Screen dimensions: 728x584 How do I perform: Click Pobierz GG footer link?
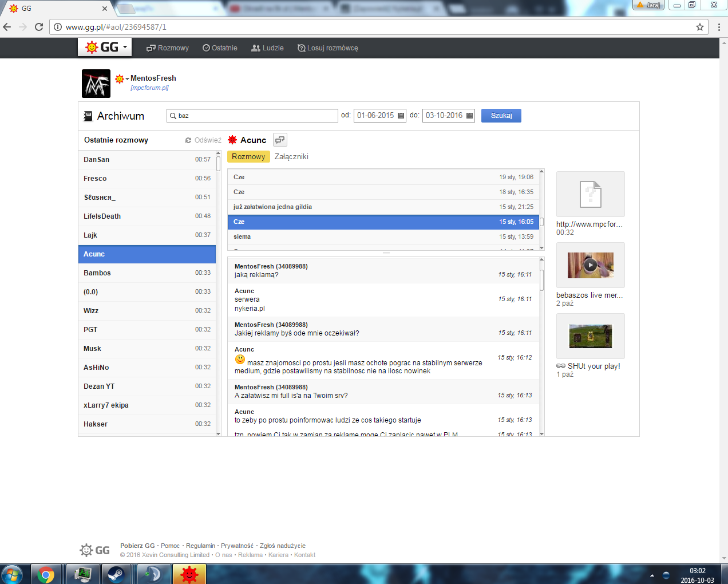pos(137,546)
